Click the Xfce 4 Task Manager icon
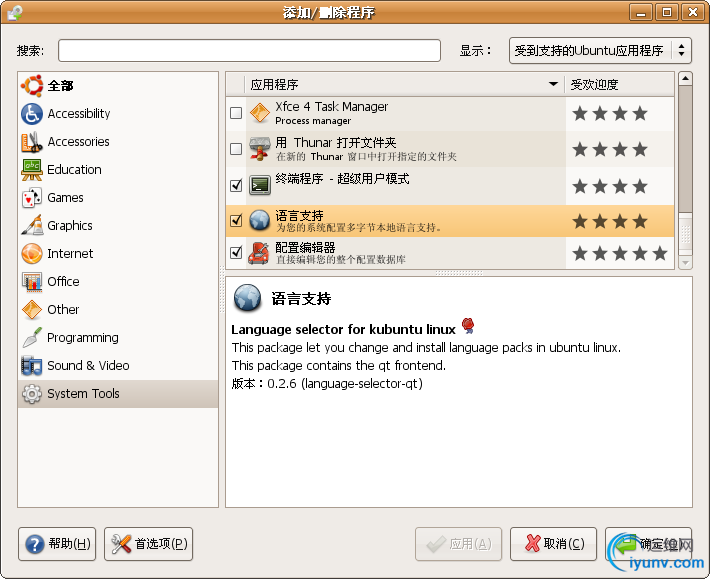Viewport: 710px width, 579px height. tap(260, 113)
